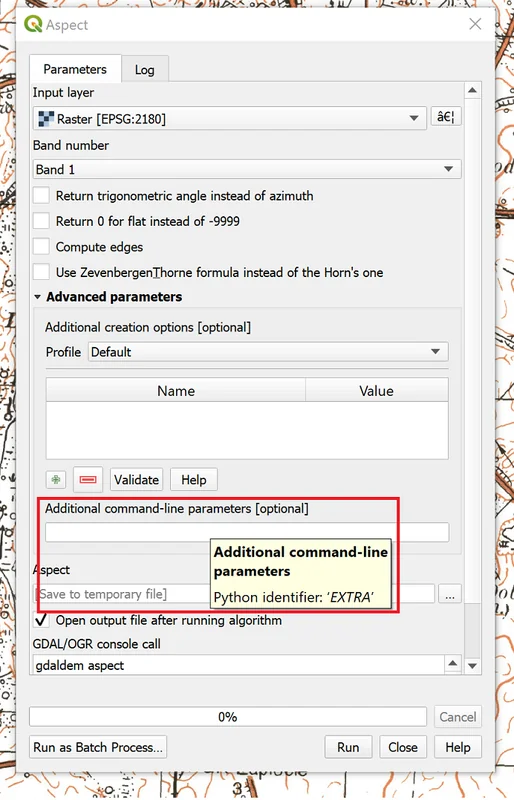Viewport: 514px width, 800px height.
Task: Switch to the Log tab
Action: click(144, 70)
